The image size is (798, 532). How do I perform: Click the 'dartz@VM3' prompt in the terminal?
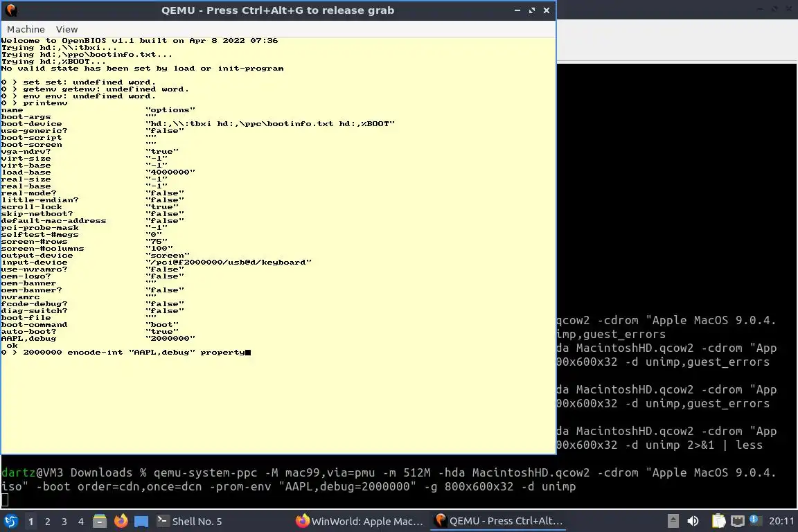click(x=33, y=473)
